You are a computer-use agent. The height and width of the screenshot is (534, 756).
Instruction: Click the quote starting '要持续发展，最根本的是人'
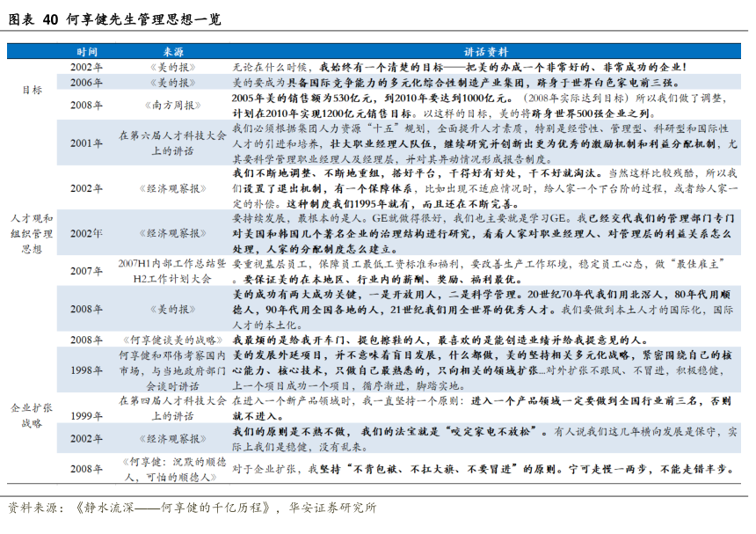coord(483,234)
